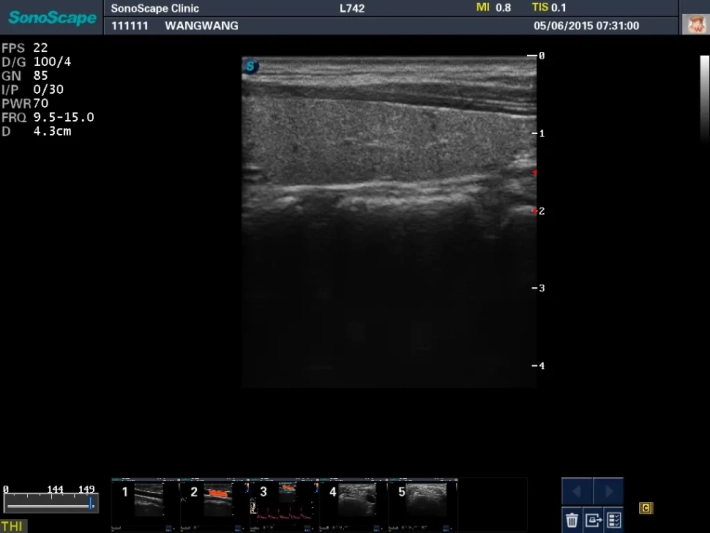
Task: Click the red focus marker near depth 2
Action: click(x=535, y=211)
